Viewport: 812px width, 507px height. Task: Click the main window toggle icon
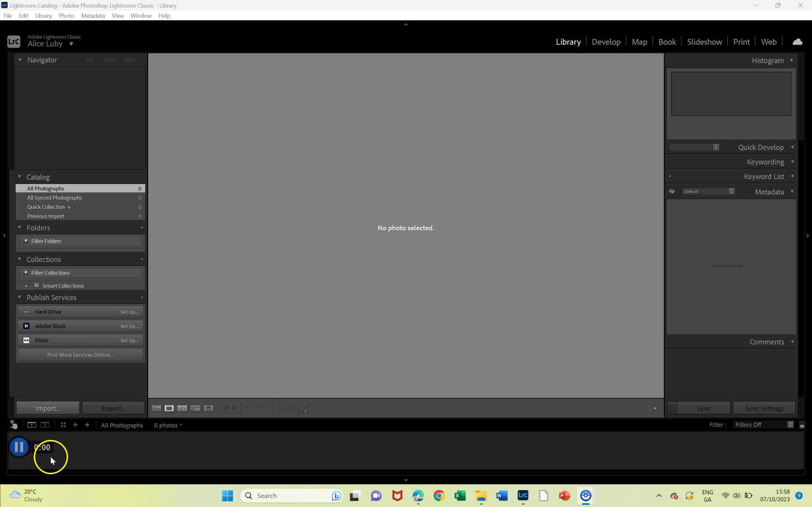point(31,425)
